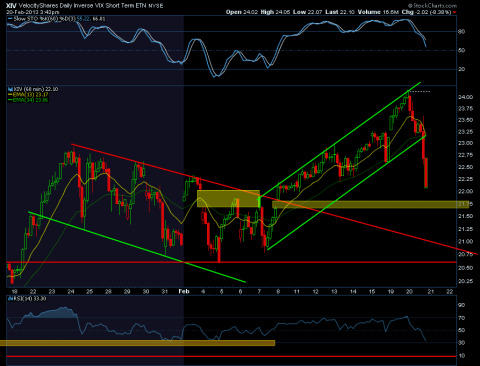Click the red down-arrow beside Chg value

point(454,12)
